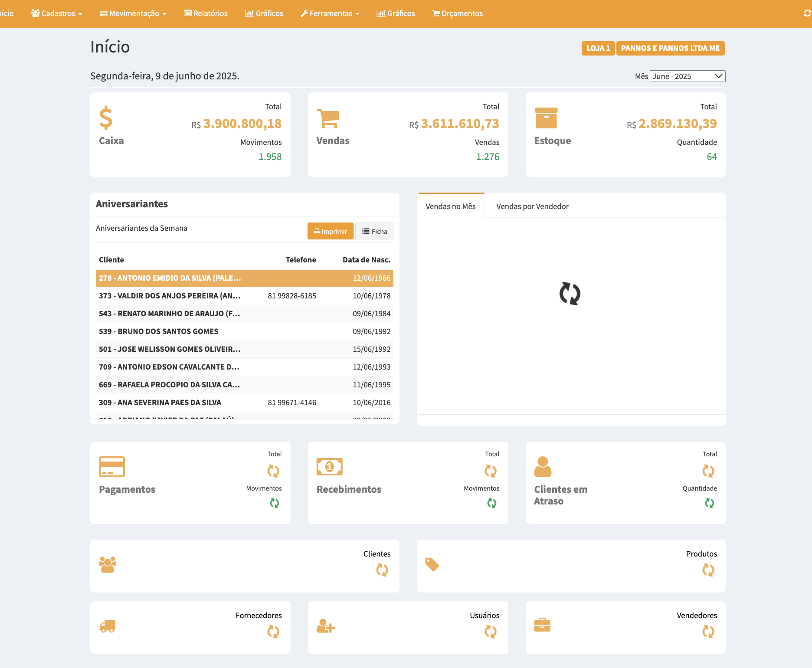Click the Vendas shopping cart icon
Viewport: 812px width, 668px height.
pyautogui.click(x=327, y=118)
